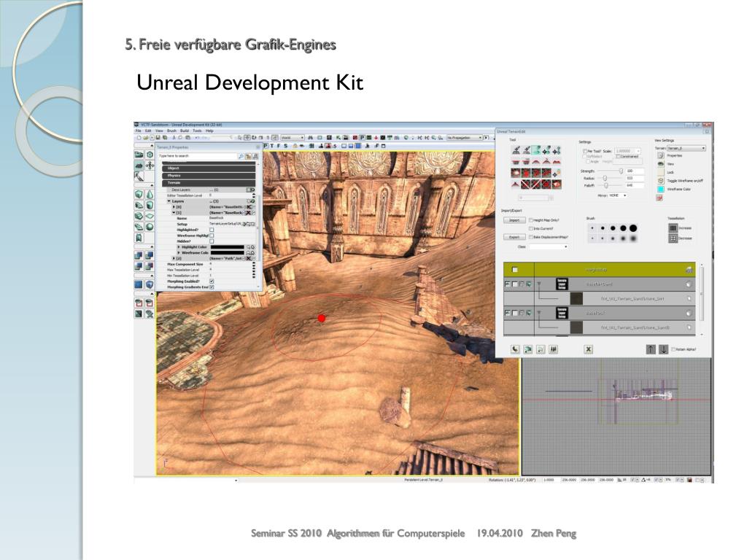
Task: Select first Paint tool in TerrainEdit
Action: pos(516,150)
